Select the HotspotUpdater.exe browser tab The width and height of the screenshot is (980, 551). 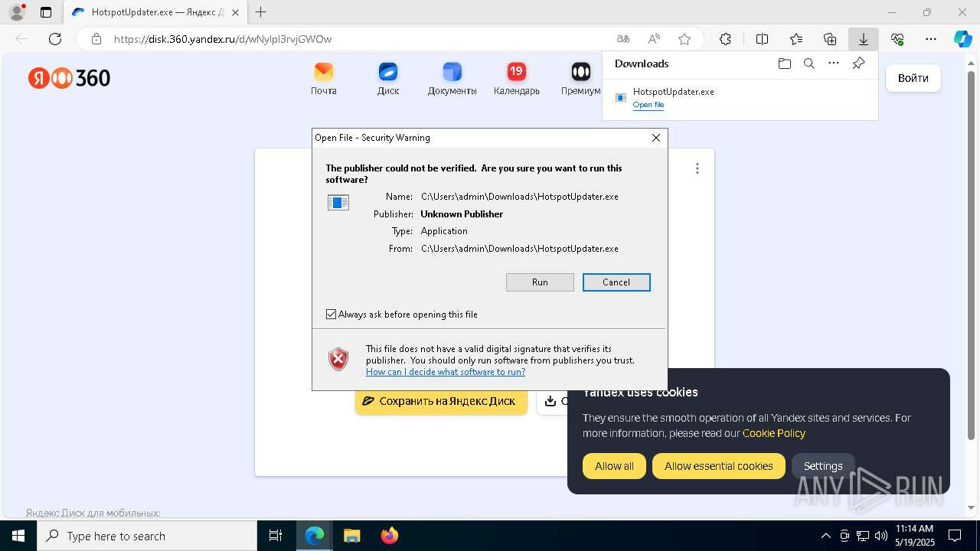(x=155, y=12)
